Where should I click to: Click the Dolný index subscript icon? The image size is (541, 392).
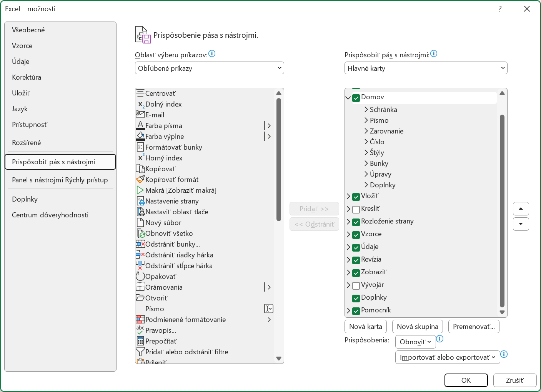[140, 104]
